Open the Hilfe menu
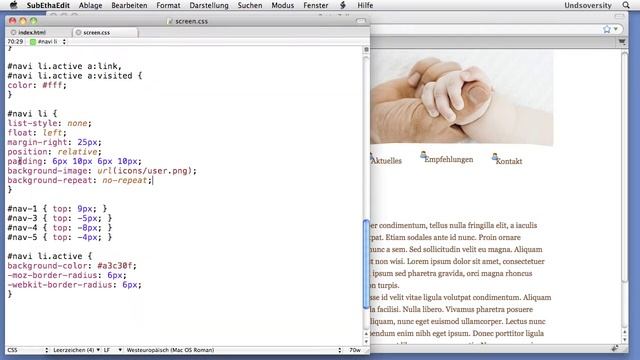 365,5
